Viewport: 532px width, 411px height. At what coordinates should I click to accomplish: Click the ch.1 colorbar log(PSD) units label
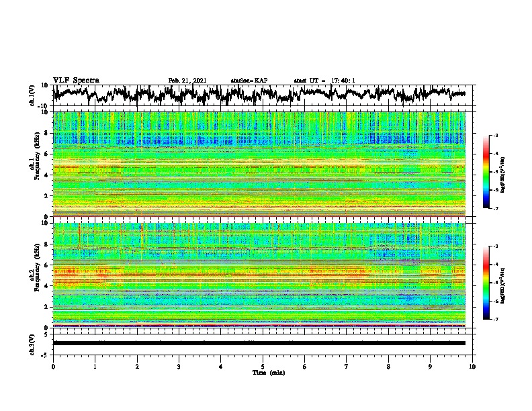pos(503,175)
